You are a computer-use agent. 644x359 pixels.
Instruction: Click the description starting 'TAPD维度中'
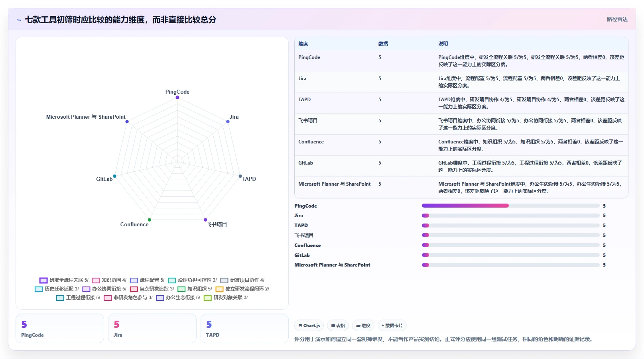531,103
